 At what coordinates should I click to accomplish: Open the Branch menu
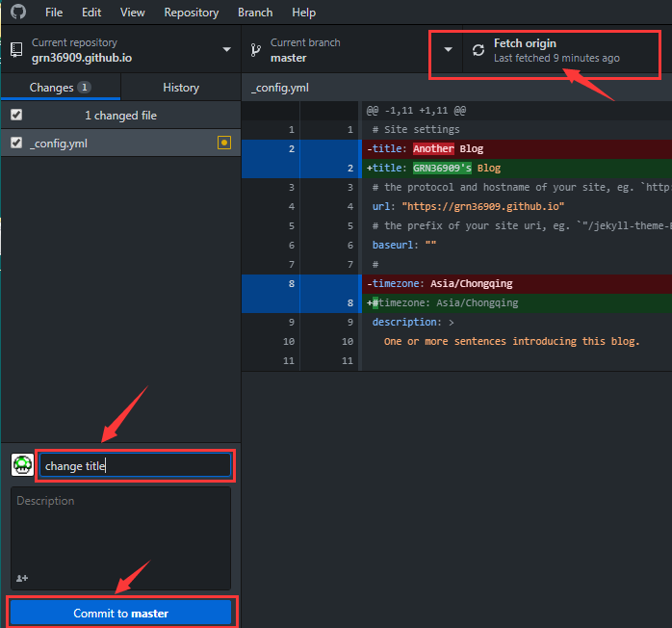[x=255, y=13]
